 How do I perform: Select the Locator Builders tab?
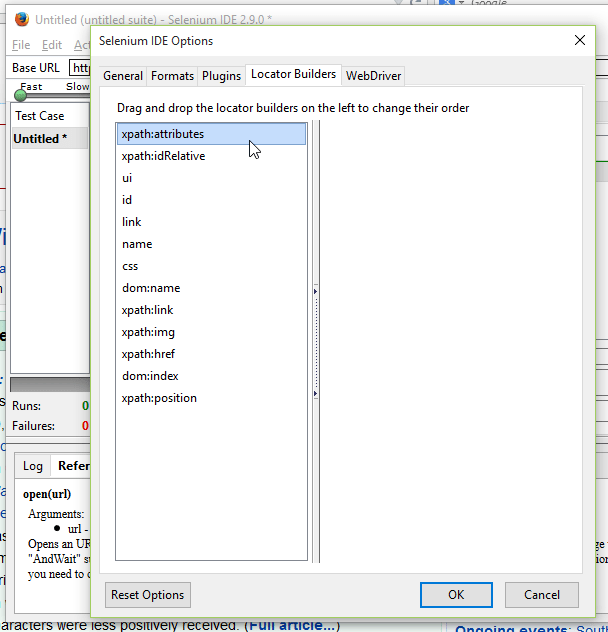pos(294,74)
